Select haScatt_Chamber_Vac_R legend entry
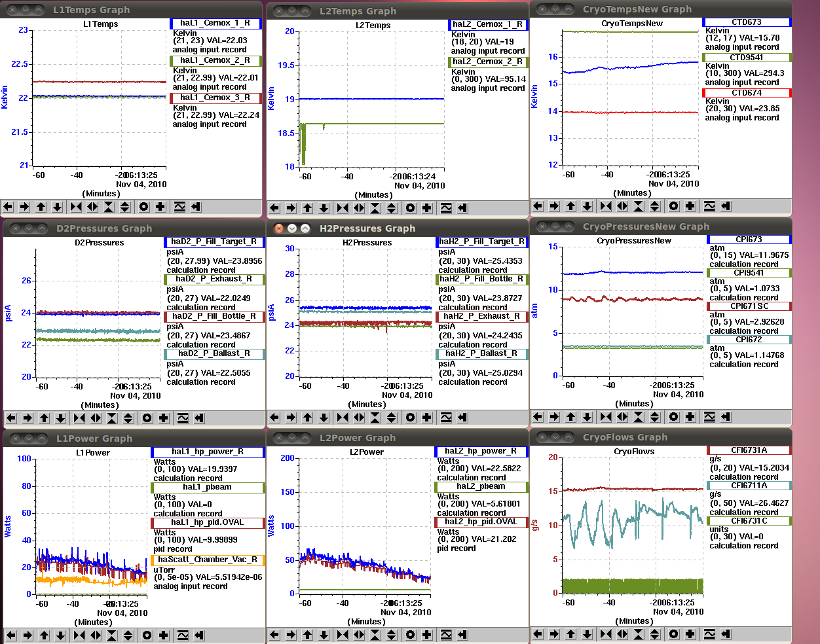820x644 pixels. 208,560
